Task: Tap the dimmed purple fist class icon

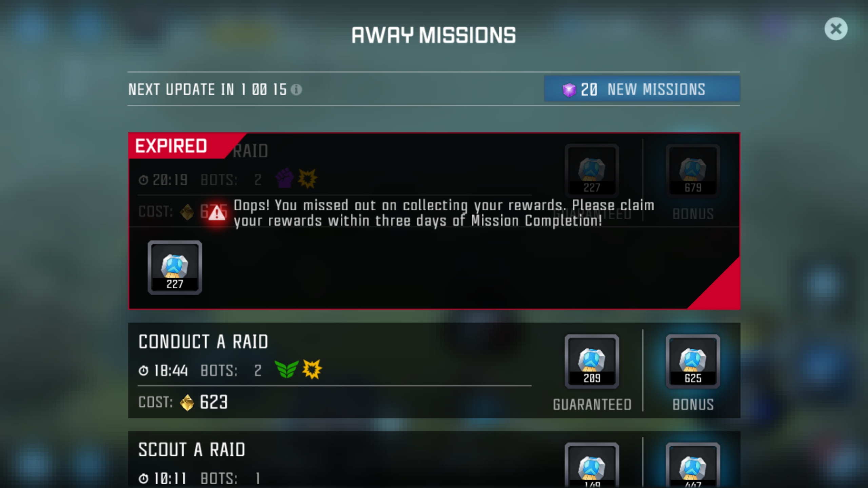Action: click(x=284, y=178)
